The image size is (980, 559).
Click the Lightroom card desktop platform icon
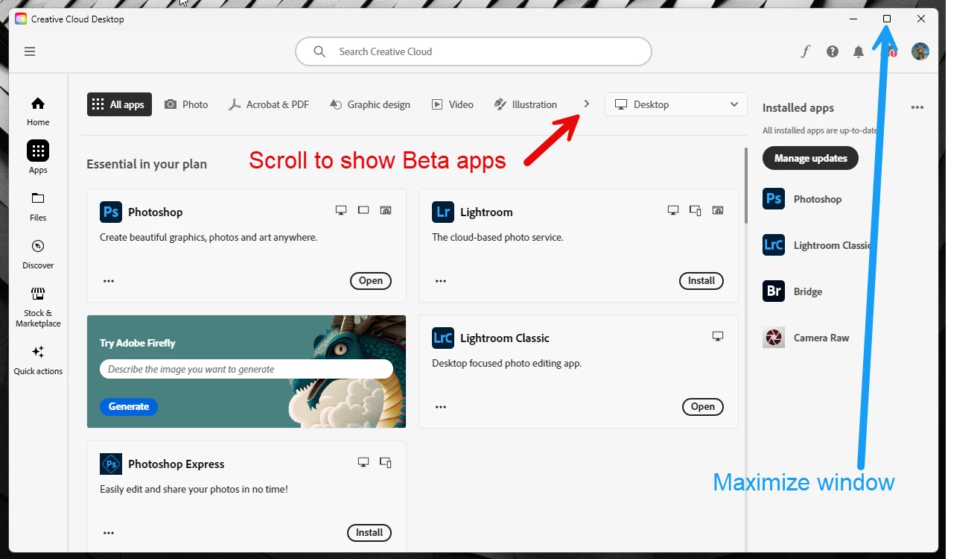(673, 210)
